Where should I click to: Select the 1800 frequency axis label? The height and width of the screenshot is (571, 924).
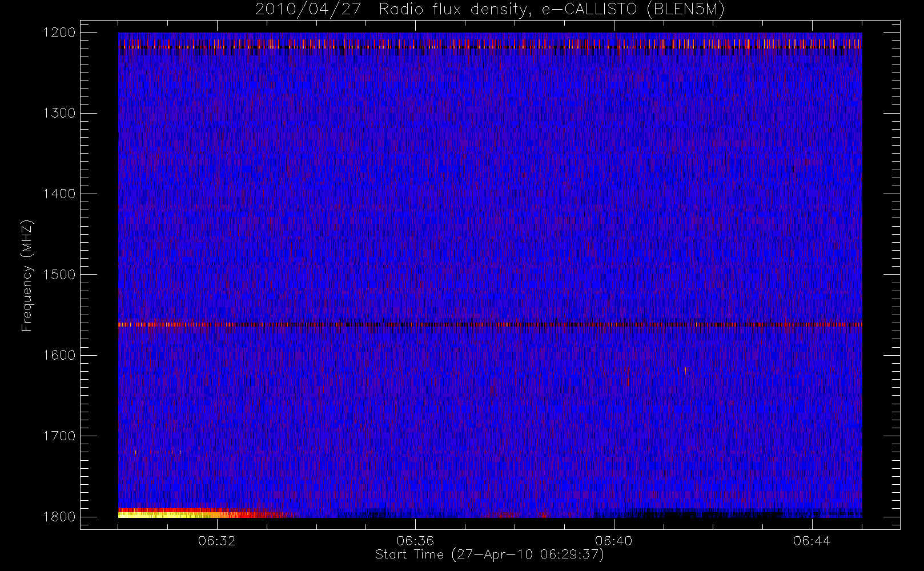59,516
